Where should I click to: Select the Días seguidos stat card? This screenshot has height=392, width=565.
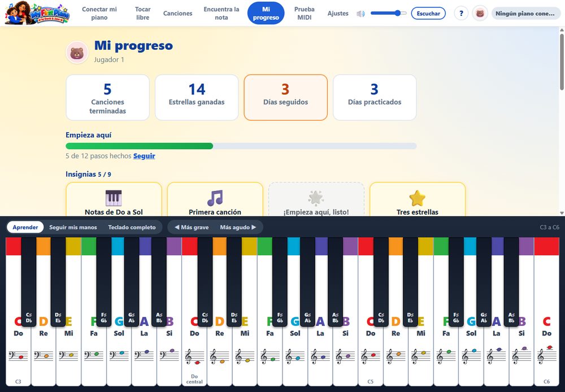click(x=286, y=97)
